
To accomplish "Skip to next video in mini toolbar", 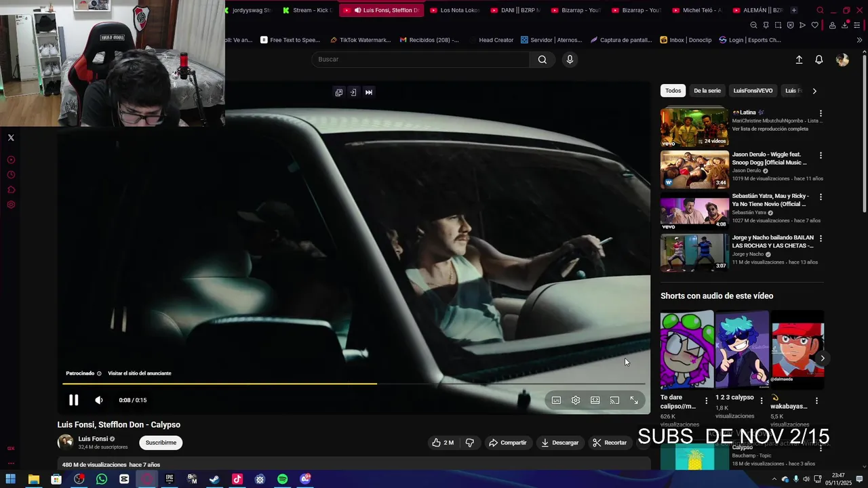I will [369, 92].
